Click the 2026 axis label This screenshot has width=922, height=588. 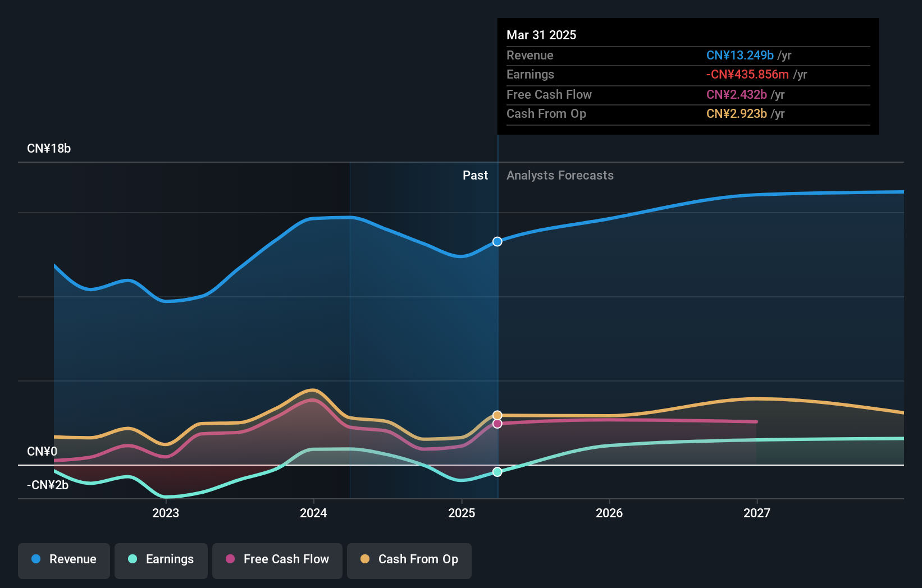(x=609, y=513)
